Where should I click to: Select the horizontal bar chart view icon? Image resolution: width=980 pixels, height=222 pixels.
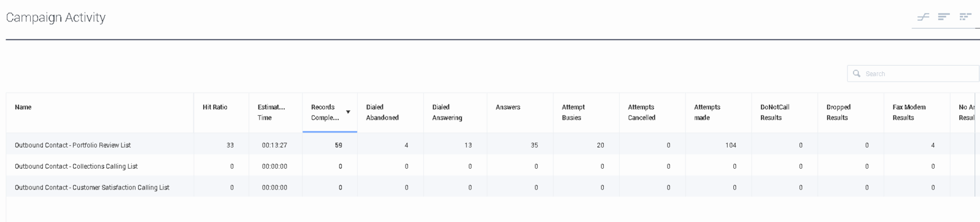[944, 17]
